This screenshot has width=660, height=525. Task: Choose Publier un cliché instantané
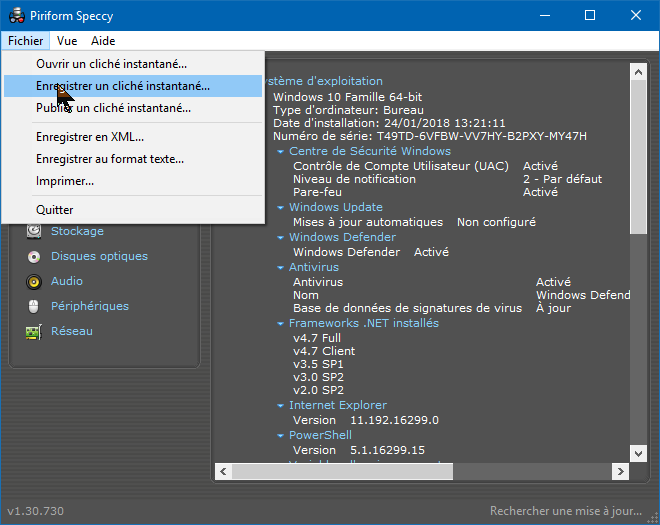coord(133,108)
